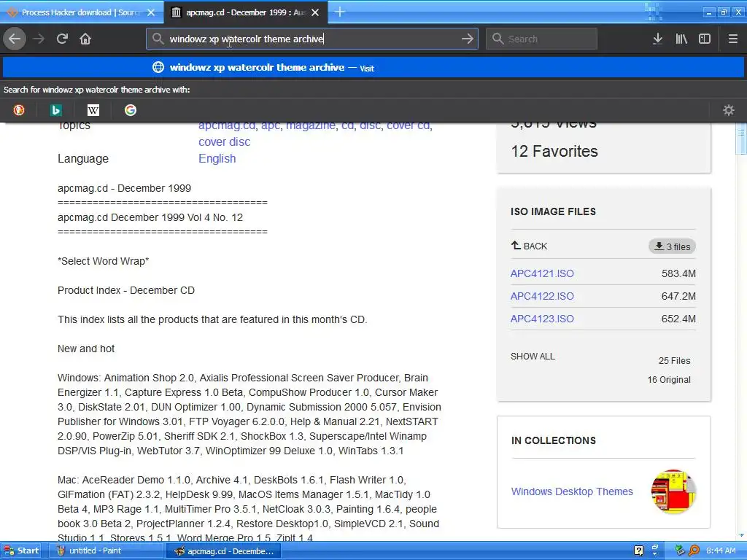This screenshot has height=560, width=747.
Task: Close the apcmag.cd tab
Action: click(x=315, y=12)
